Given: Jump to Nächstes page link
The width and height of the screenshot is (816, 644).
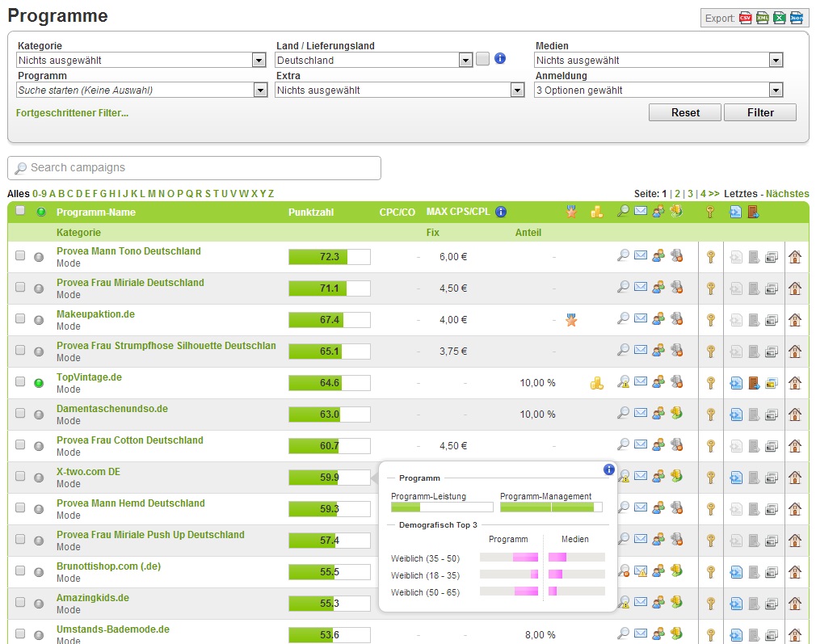Looking at the screenshot, I should click(788, 194).
